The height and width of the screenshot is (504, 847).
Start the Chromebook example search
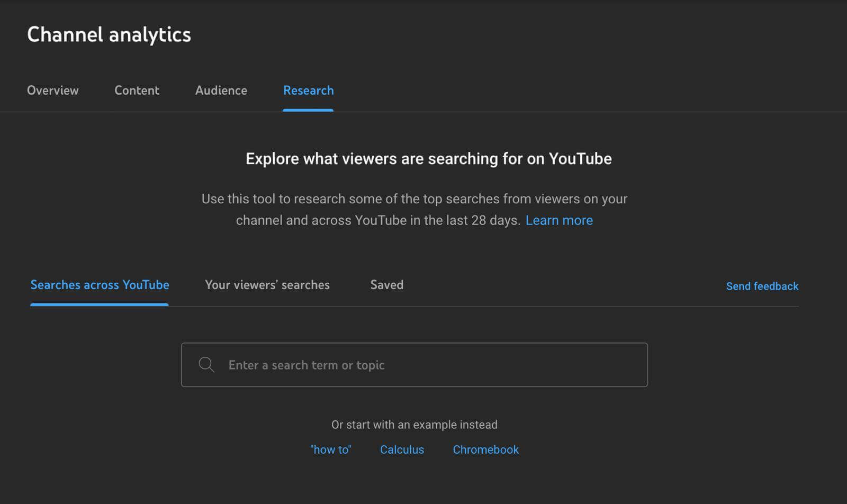coord(485,449)
